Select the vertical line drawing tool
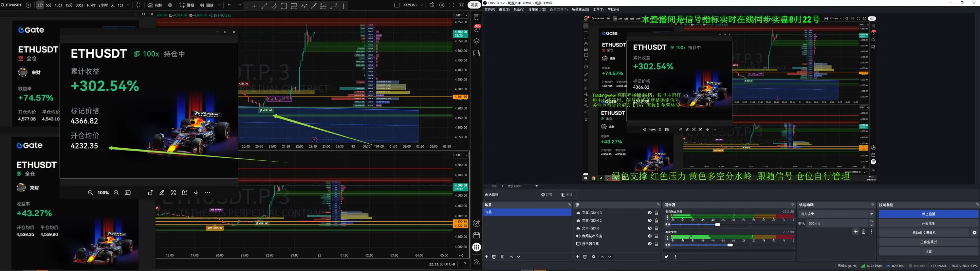Image resolution: width=980 pixels, height=271 pixels. [343, 6]
